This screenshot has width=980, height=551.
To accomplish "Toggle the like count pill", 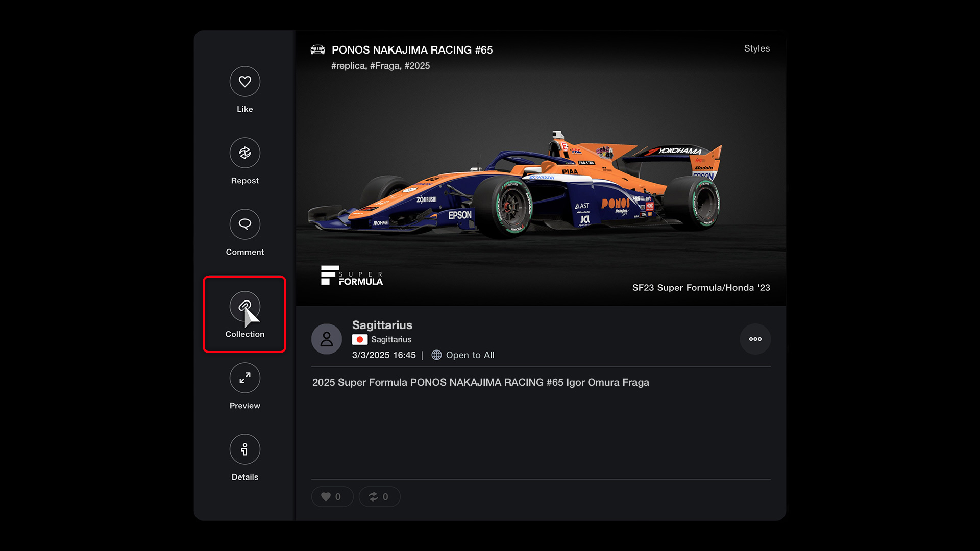I will point(332,497).
